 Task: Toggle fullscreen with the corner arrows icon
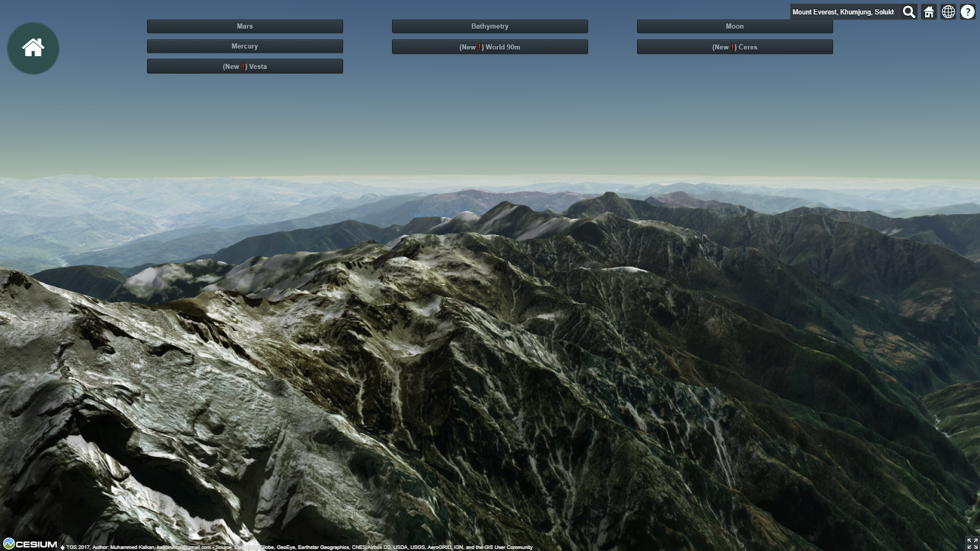pos(972,543)
